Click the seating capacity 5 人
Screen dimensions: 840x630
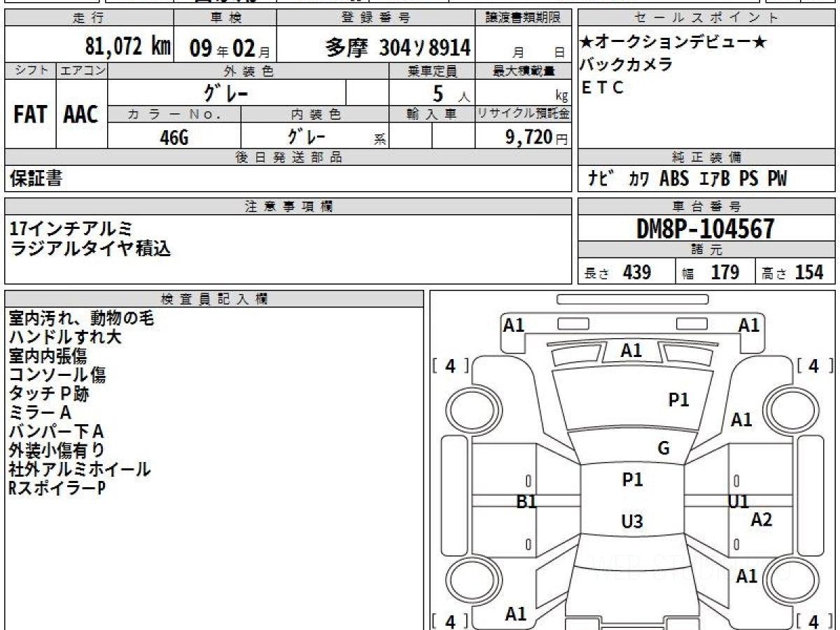pos(451,94)
